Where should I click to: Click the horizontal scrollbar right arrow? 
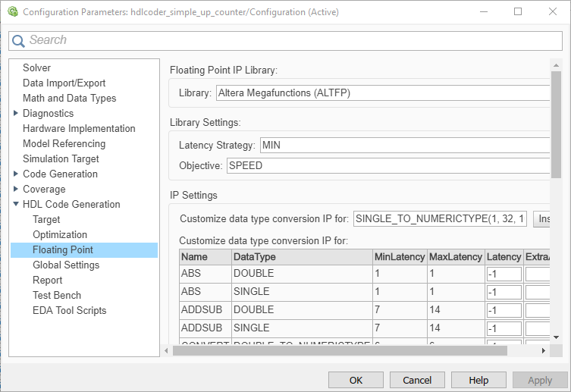tap(542, 350)
